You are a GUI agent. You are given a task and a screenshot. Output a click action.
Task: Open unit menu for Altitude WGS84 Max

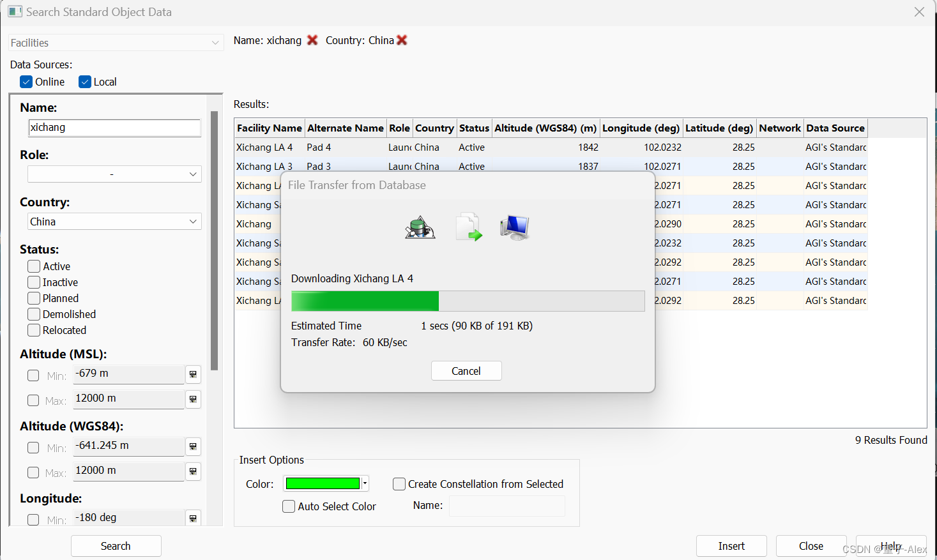click(193, 471)
